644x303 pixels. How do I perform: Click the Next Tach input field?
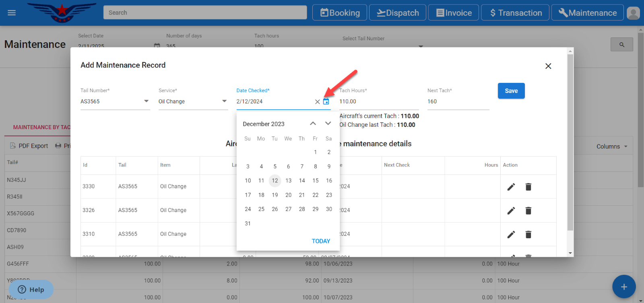(458, 101)
